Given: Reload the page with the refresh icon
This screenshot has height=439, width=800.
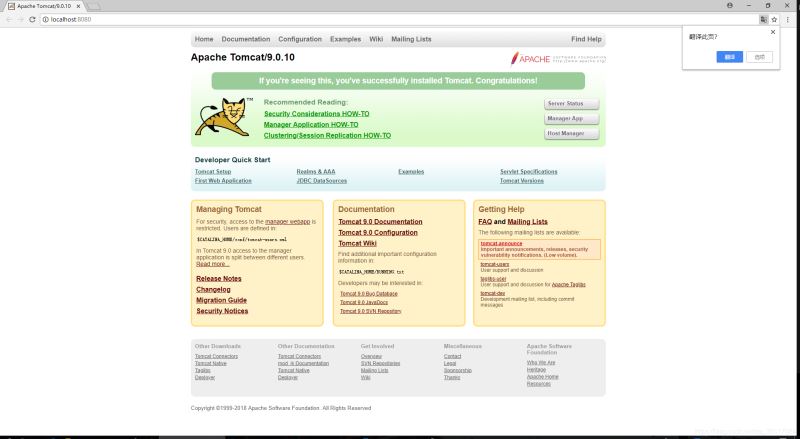Looking at the screenshot, I should pos(32,19).
